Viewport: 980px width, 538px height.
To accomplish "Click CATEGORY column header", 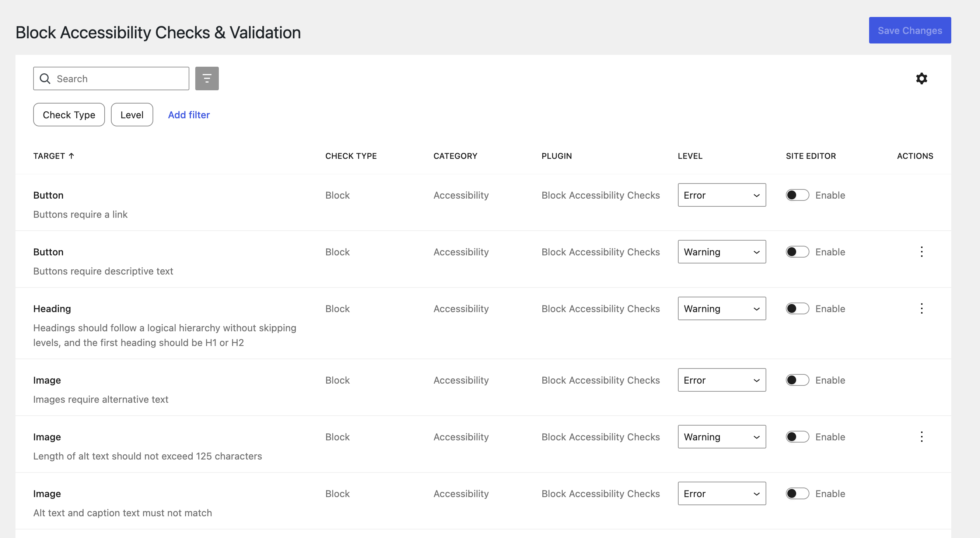I will point(455,156).
